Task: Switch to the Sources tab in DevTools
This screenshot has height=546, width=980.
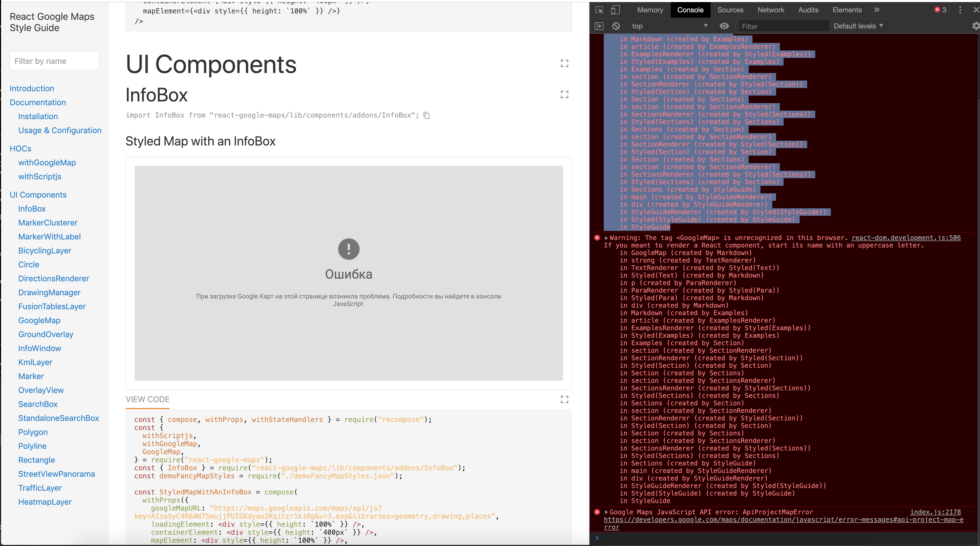Action: [x=730, y=10]
